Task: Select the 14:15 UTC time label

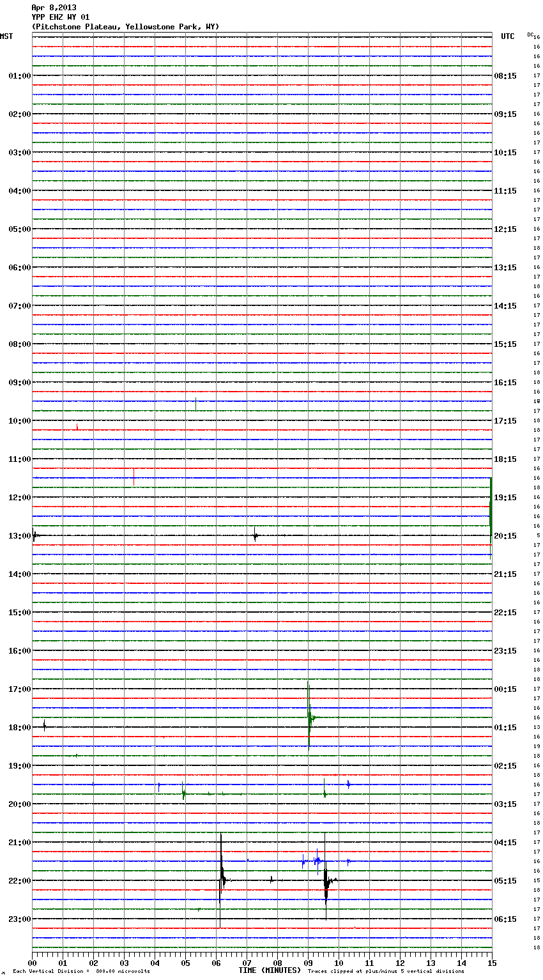Action: coord(505,306)
